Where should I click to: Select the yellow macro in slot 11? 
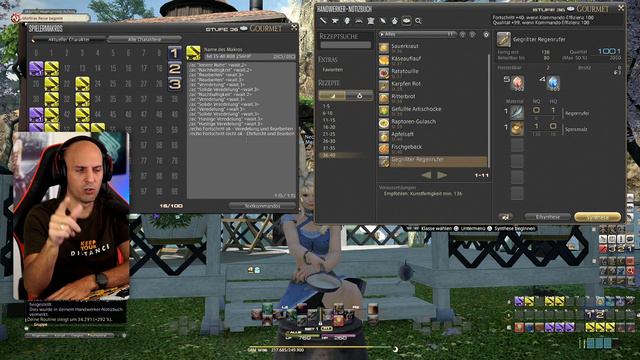pos(51,68)
